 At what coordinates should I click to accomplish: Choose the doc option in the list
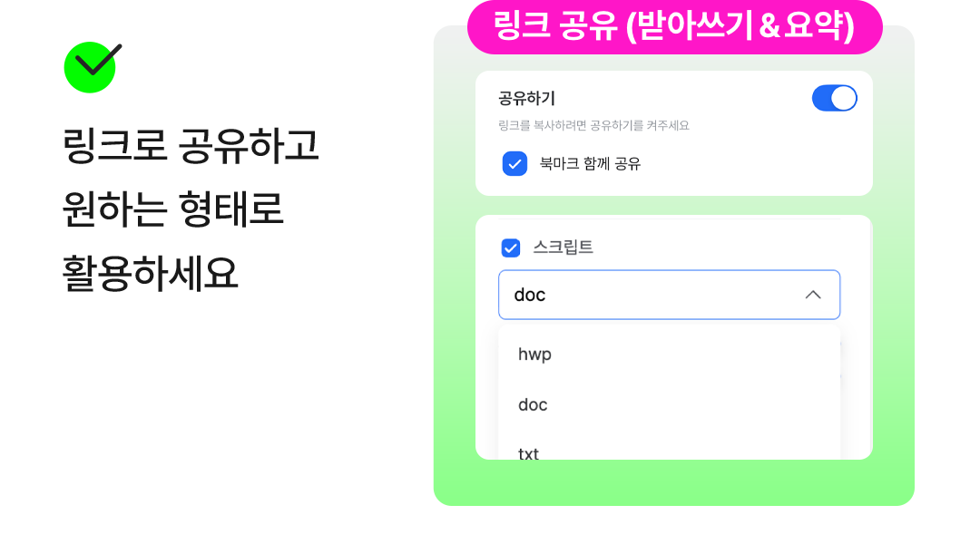[x=534, y=404]
